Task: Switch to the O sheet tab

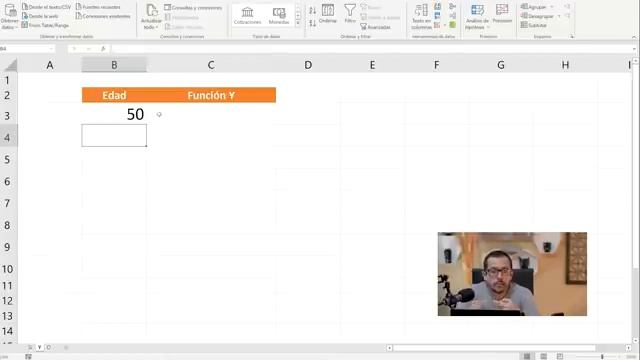Action: pyautogui.click(x=49, y=347)
